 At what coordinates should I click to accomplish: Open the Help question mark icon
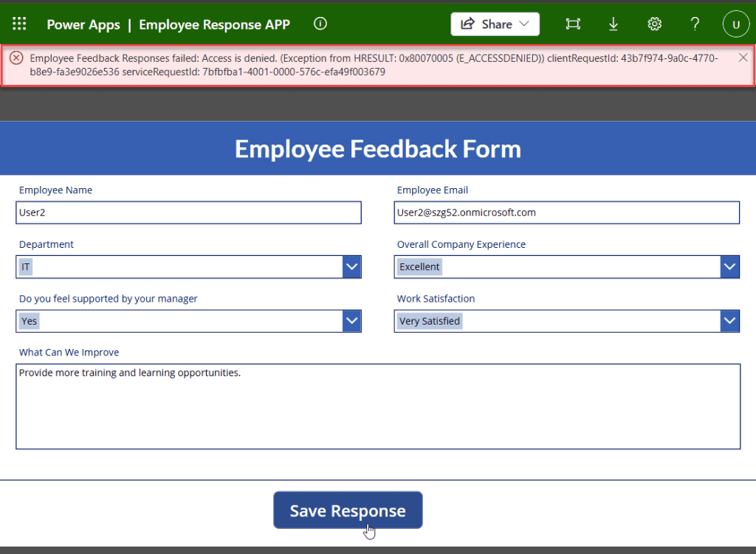point(695,24)
